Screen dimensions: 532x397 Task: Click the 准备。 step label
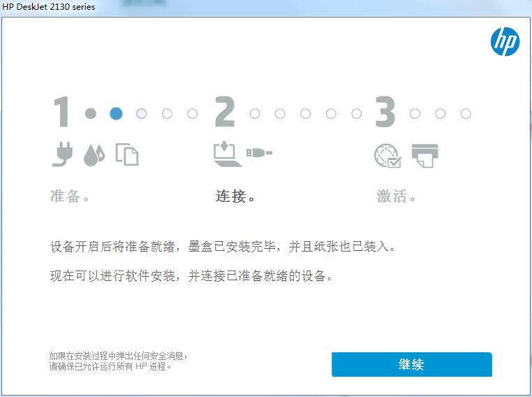(70, 196)
